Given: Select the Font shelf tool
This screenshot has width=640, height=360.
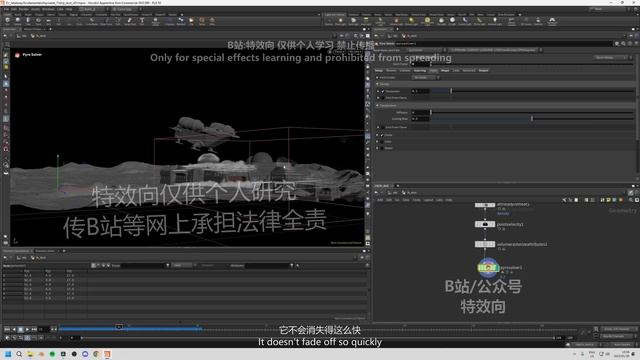Looking at the screenshot, I should point(142,21).
